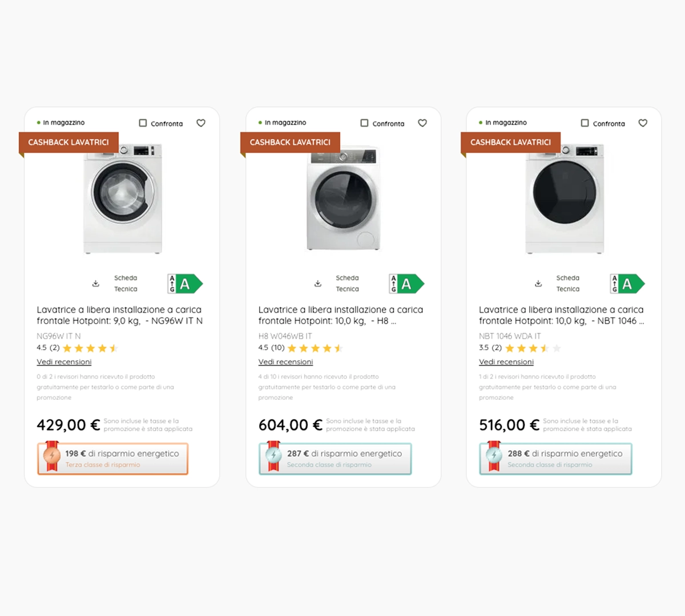The height and width of the screenshot is (616, 685).
Task: Add NG96W IT N washer to wishlist
Action: [201, 123]
